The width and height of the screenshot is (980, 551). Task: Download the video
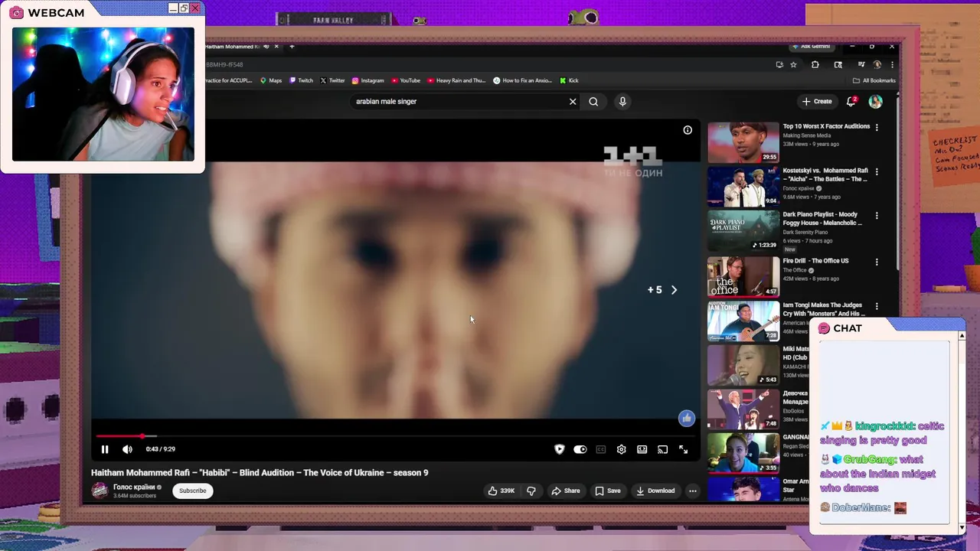(x=655, y=491)
